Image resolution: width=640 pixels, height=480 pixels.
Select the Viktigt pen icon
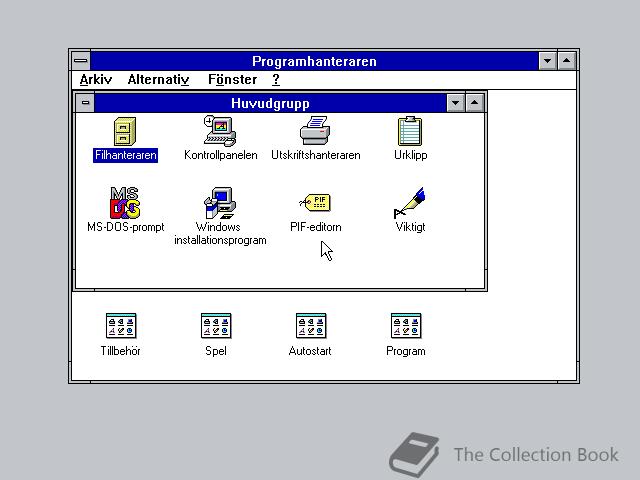pyautogui.click(x=410, y=203)
